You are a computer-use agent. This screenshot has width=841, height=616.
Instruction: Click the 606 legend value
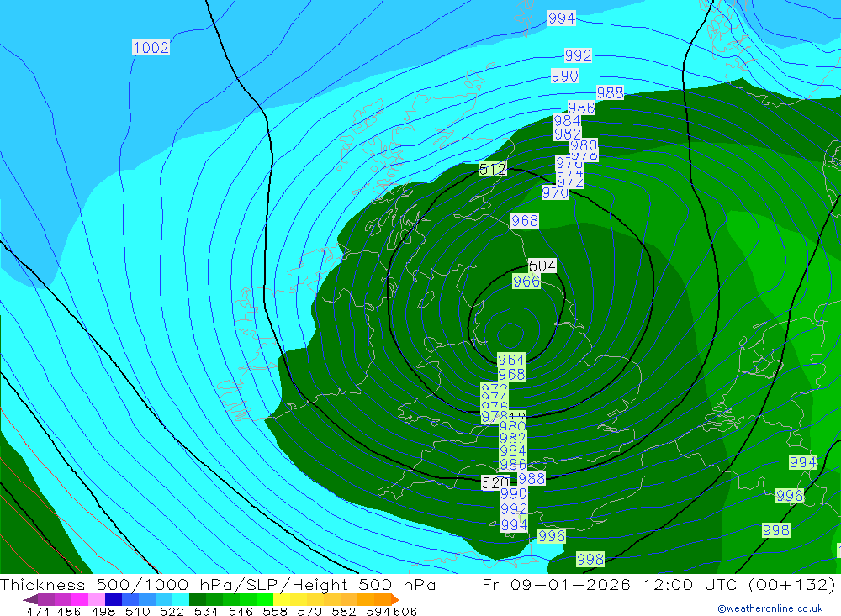(x=405, y=612)
